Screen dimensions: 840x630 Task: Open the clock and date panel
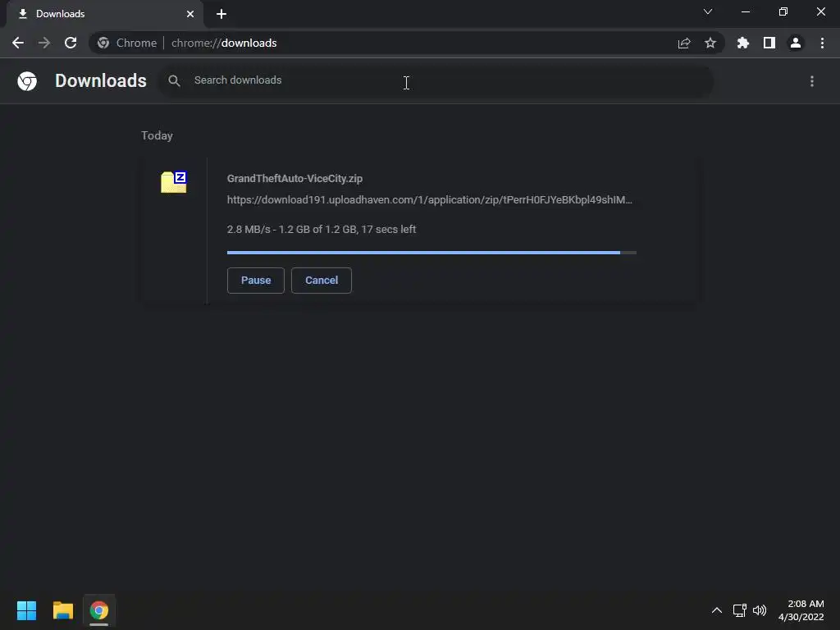801,610
